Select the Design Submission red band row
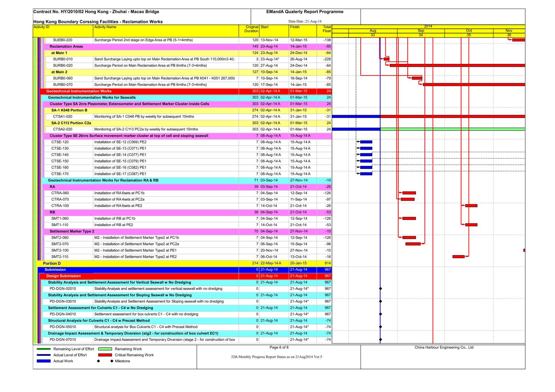The width and height of the screenshot is (555, 392). (185, 276)
